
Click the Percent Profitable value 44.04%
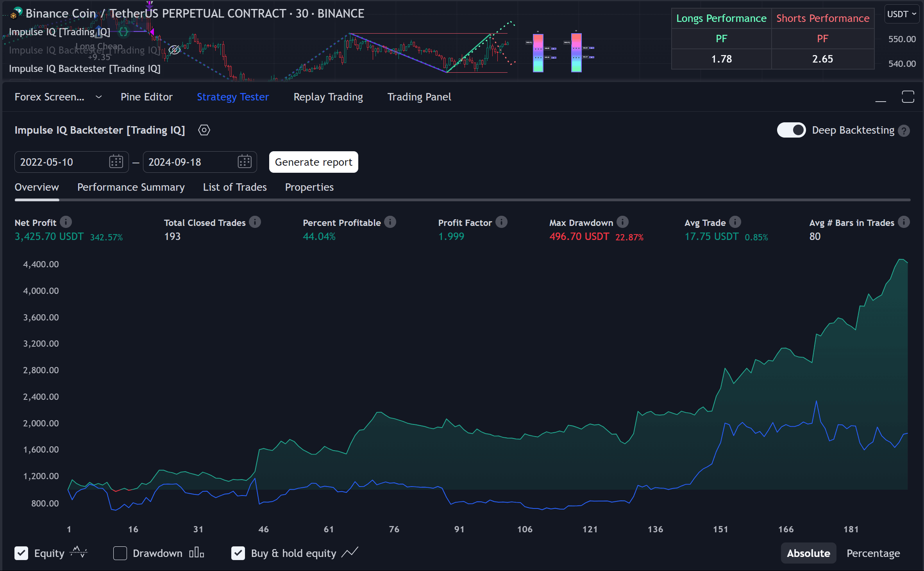click(319, 236)
